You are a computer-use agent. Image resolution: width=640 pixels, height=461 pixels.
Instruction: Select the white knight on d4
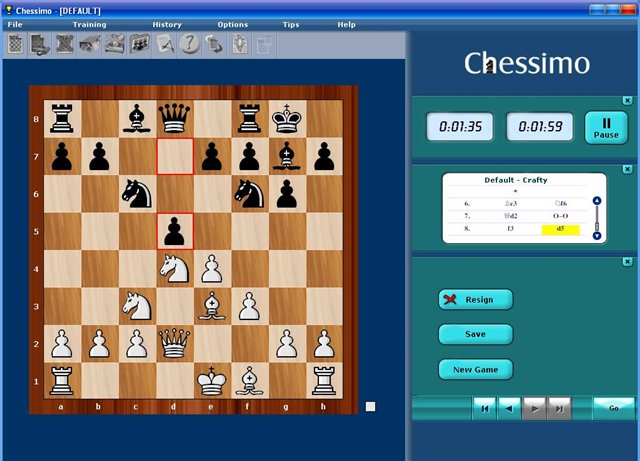click(175, 269)
